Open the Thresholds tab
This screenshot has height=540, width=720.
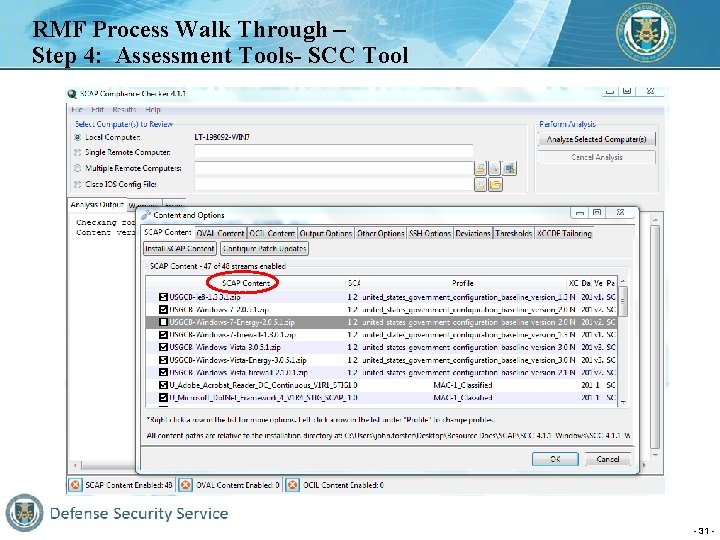513,233
